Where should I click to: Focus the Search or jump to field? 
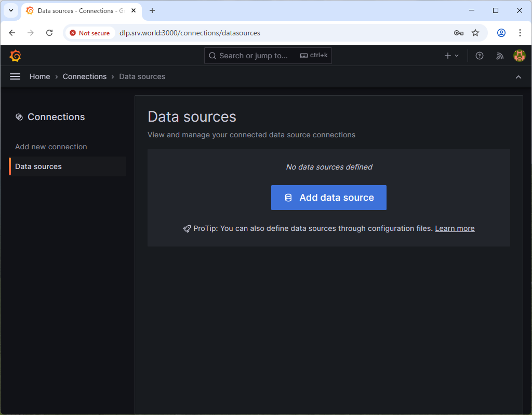click(x=268, y=56)
